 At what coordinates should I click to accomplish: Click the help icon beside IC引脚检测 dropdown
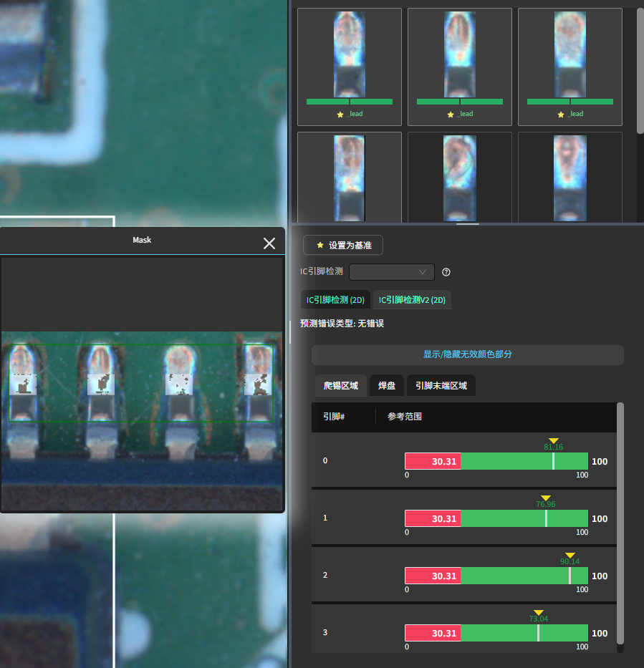click(x=446, y=272)
